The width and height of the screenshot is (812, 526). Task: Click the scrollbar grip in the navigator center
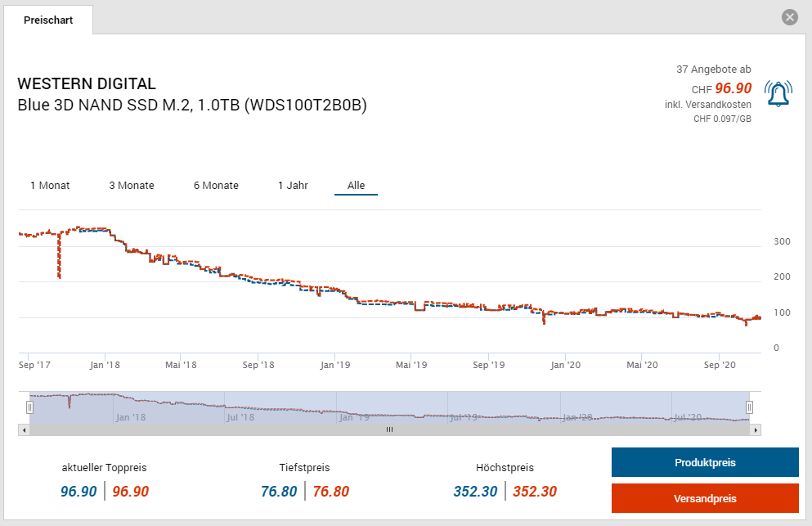390,429
